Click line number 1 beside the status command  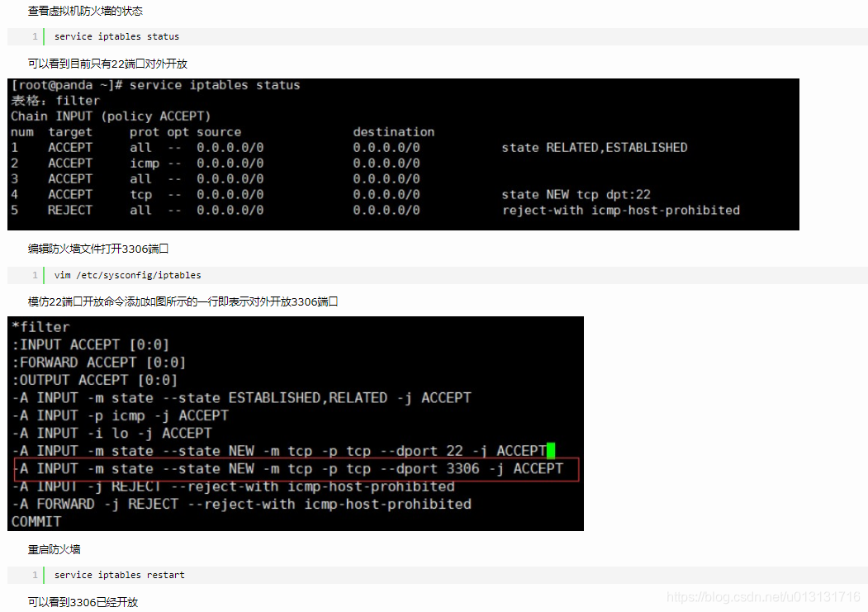pos(34,36)
